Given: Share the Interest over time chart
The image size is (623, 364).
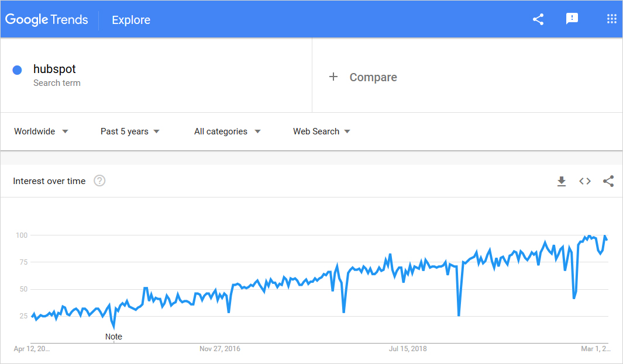Looking at the screenshot, I should 608,181.
